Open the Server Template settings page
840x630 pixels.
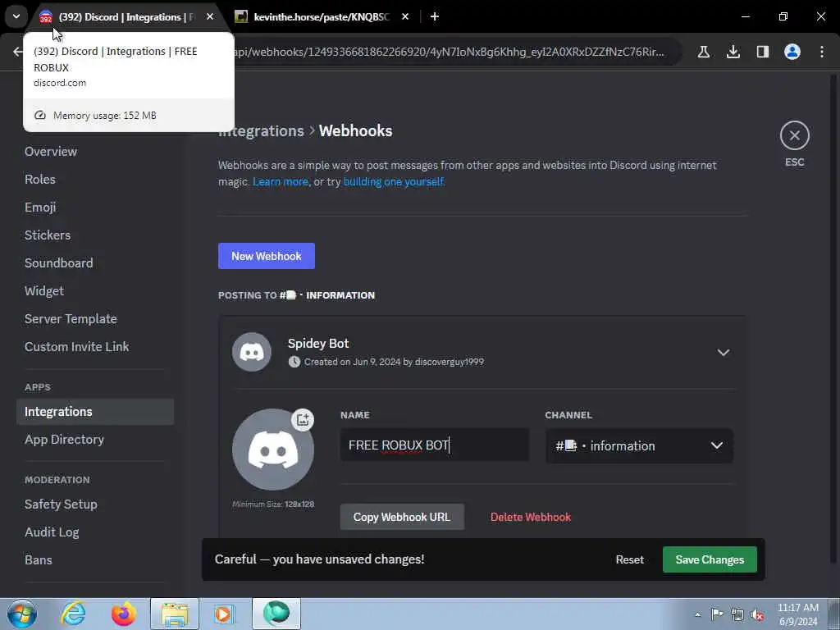[x=71, y=319]
